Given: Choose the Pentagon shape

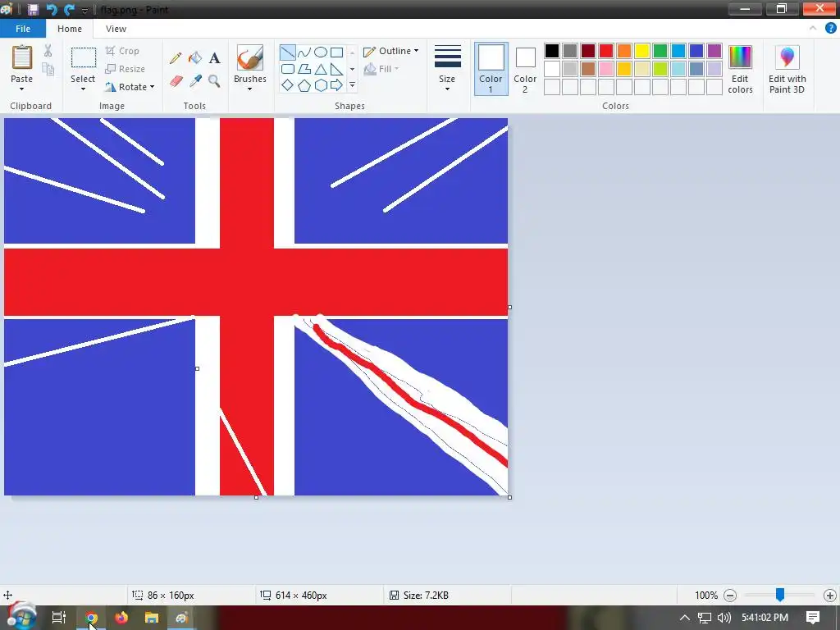Looking at the screenshot, I should point(304,85).
